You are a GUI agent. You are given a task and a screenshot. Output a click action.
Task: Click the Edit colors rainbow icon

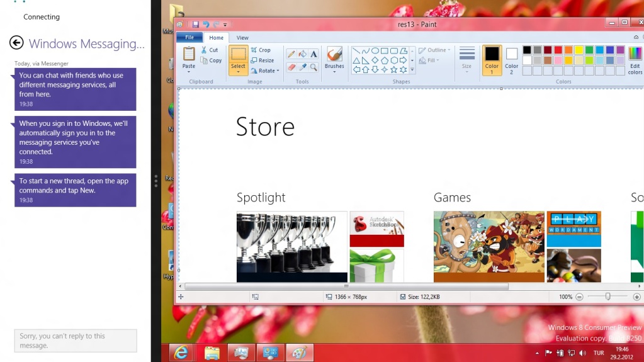(x=635, y=54)
